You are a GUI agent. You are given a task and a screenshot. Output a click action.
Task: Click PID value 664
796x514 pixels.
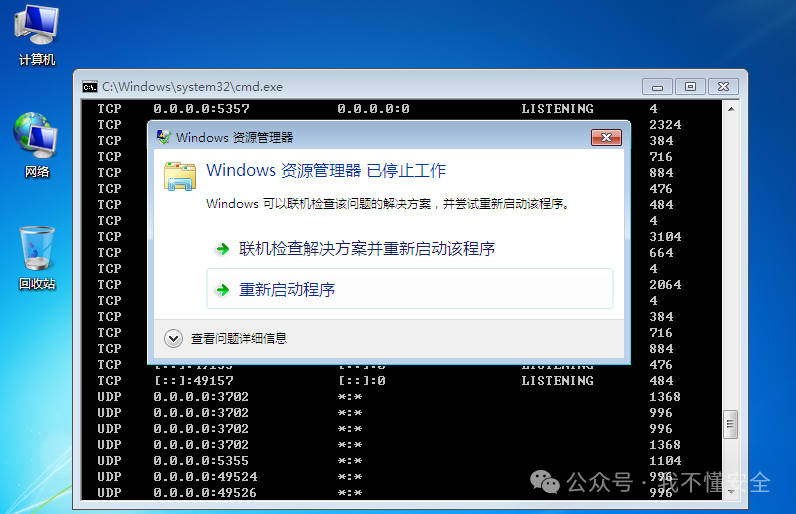click(661, 253)
